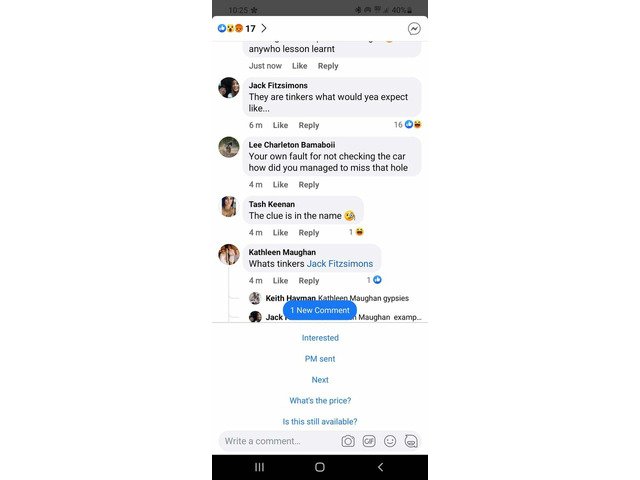Screen dimensions: 640x480
Task: Open GIF picker in comment box
Action: click(x=369, y=441)
